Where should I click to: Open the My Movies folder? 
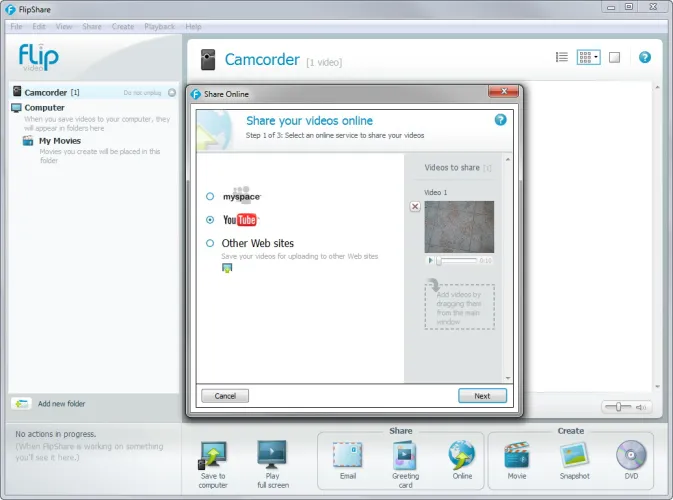click(59, 141)
